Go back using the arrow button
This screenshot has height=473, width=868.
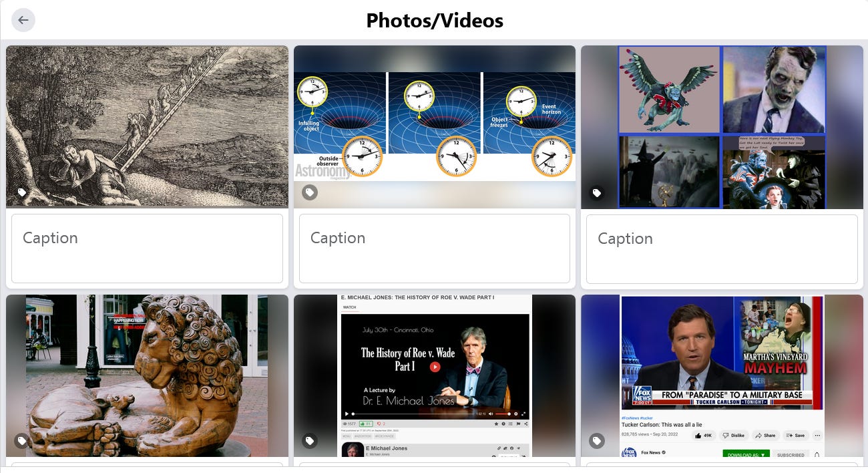23,20
